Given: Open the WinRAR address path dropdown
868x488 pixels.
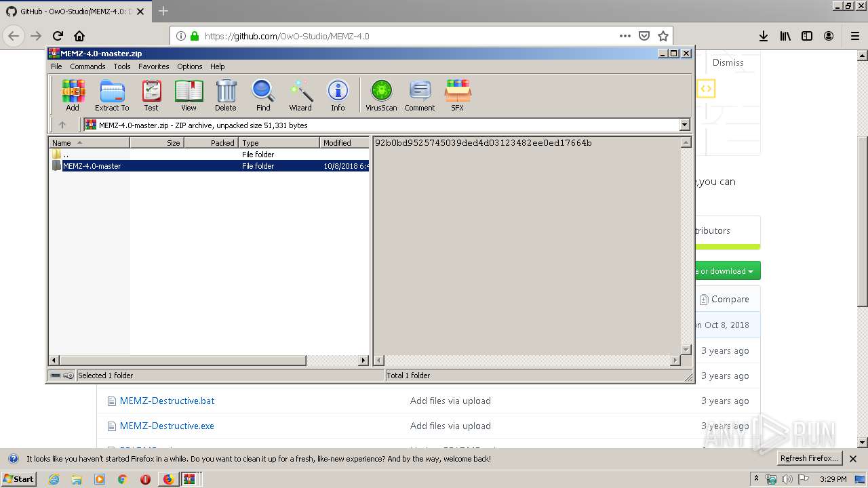Looking at the screenshot, I should [684, 125].
